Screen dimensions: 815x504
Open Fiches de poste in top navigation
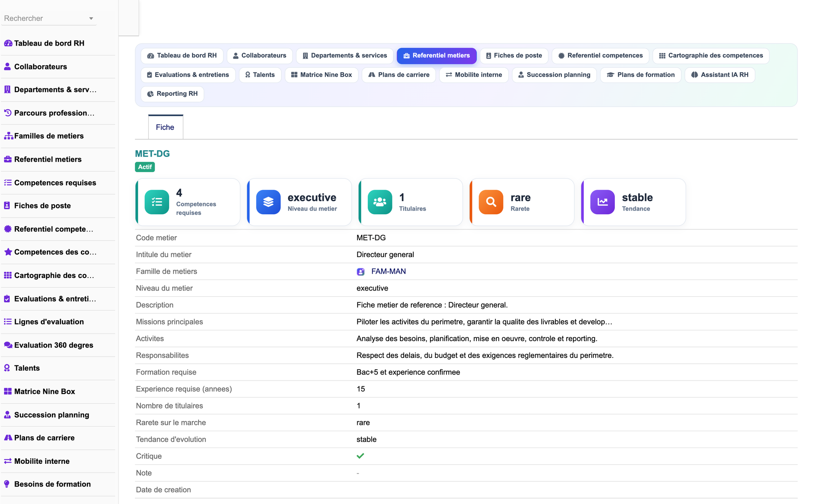pyautogui.click(x=514, y=56)
